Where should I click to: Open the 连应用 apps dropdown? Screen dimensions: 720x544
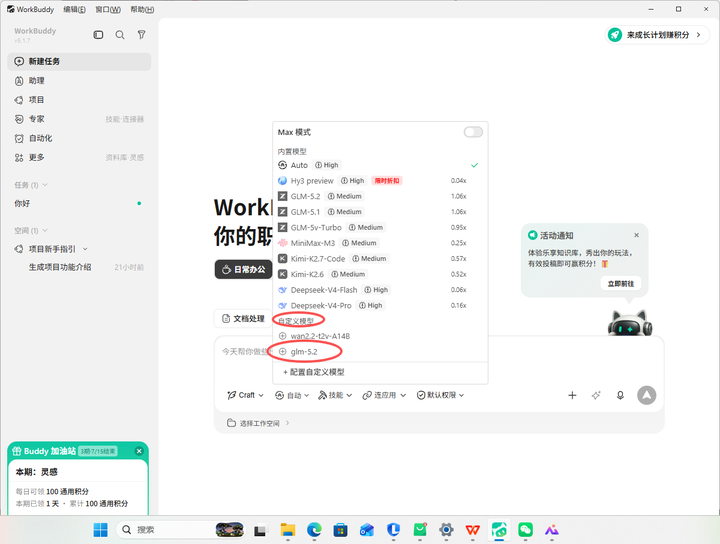coord(384,395)
